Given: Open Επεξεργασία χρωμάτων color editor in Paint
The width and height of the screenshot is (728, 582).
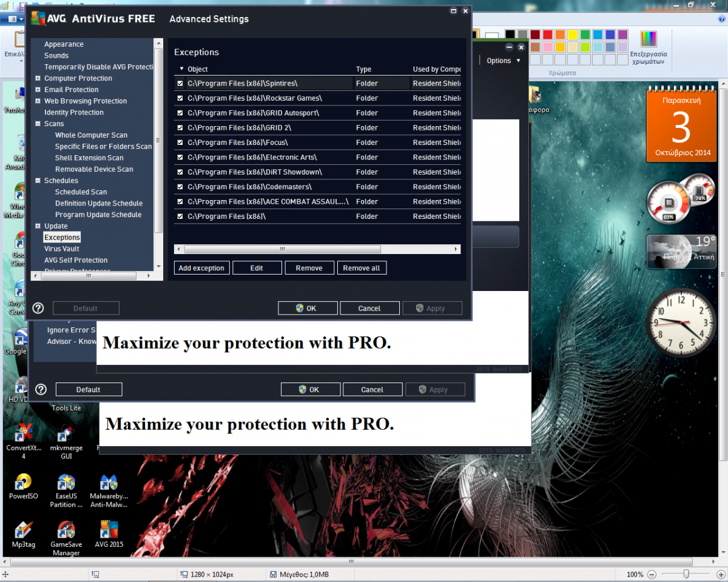Looking at the screenshot, I should [649, 48].
